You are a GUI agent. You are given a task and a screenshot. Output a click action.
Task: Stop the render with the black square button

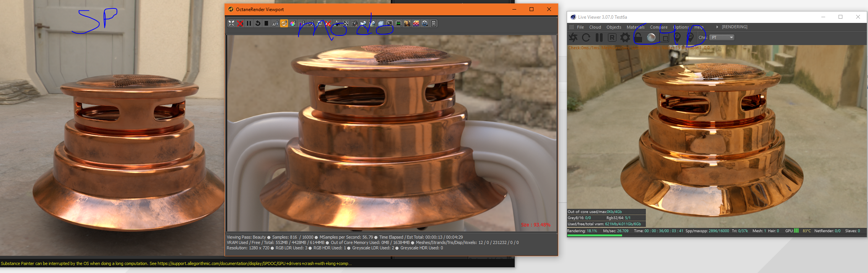click(x=267, y=23)
